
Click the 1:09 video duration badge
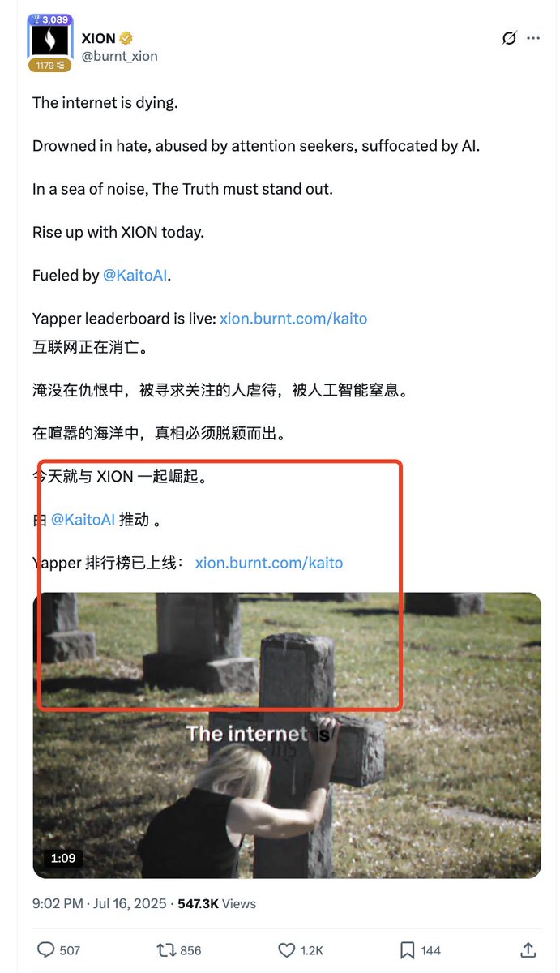click(62, 858)
